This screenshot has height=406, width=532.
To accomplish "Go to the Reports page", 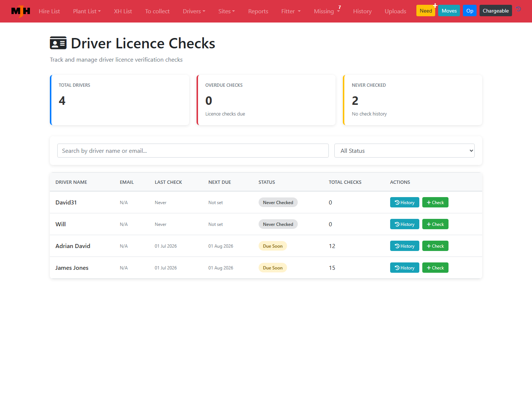I will click(258, 11).
